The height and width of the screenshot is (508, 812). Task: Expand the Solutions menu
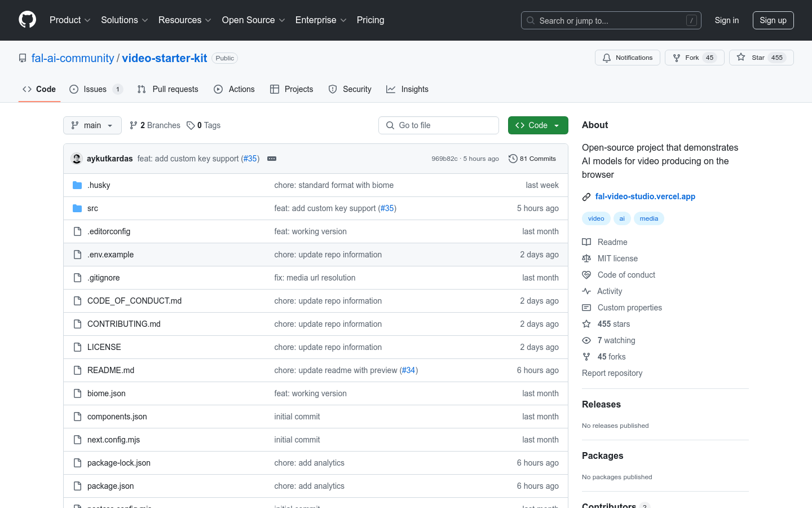tap(125, 20)
